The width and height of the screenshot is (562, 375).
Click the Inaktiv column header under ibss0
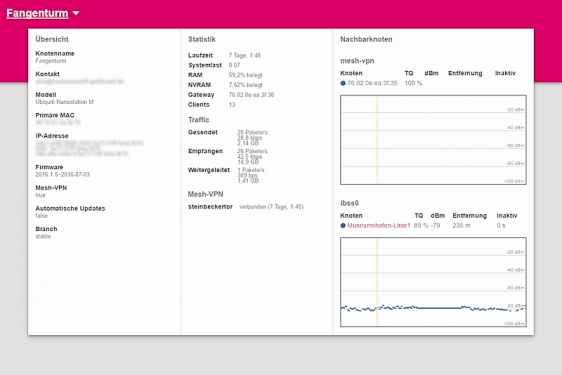click(x=506, y=216)
